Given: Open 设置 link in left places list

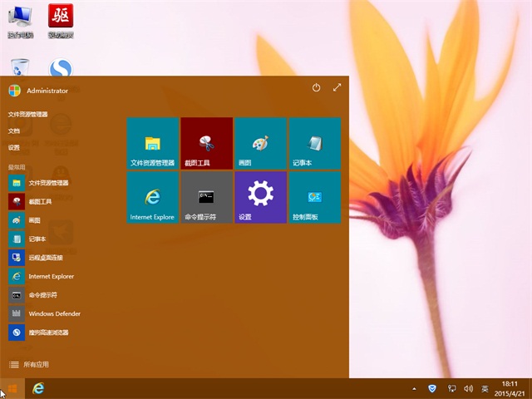Looking at the screenshot, I should coord(14,148).
